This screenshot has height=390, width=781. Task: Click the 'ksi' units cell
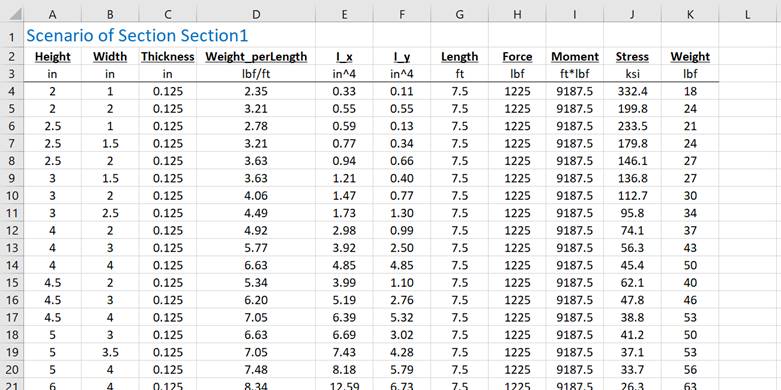point(632,74)
